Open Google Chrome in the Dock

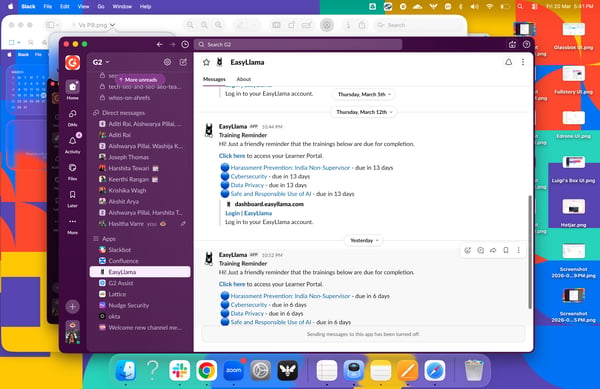click(x=207, y=370)
